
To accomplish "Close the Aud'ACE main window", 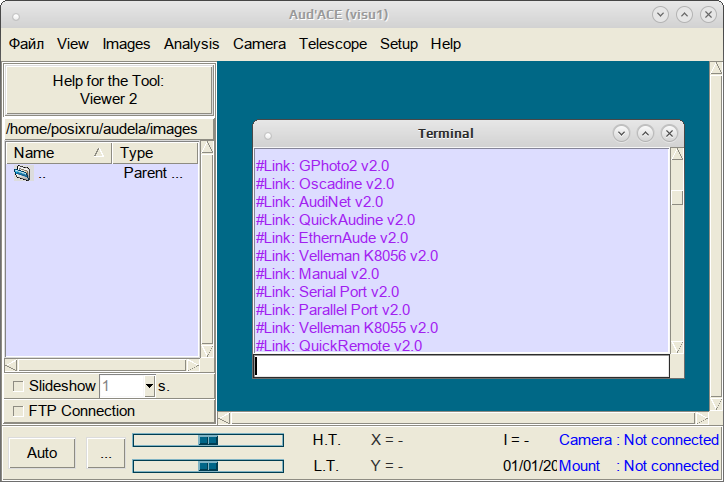I will click(x=708, y=15).
